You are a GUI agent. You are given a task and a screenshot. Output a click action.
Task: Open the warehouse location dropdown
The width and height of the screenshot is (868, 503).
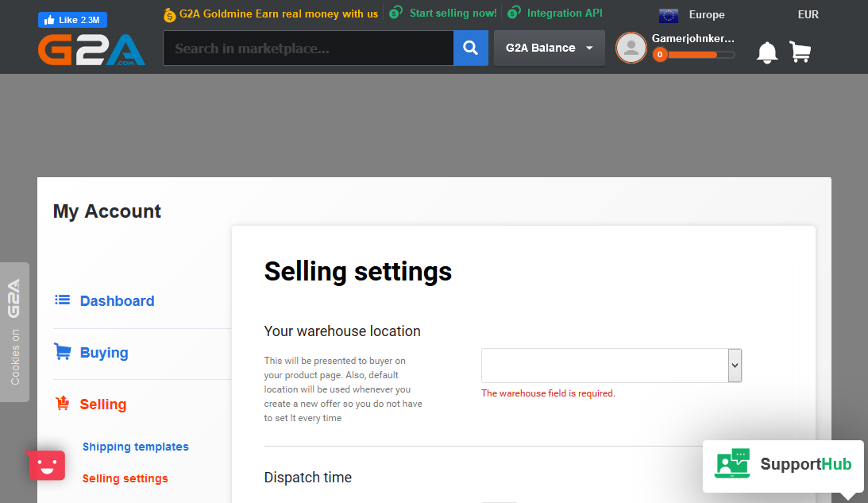point(611,366)
